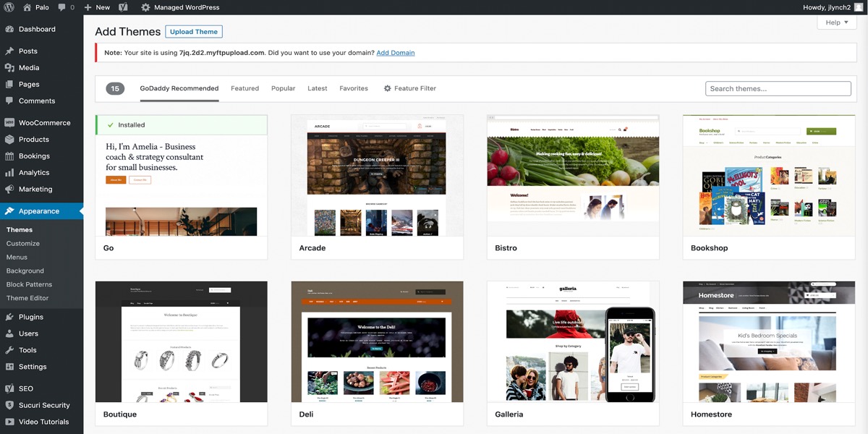This screenshot has width=868, height=434.
Task: Expand the Help dropdown
Action: coord(837,22)
